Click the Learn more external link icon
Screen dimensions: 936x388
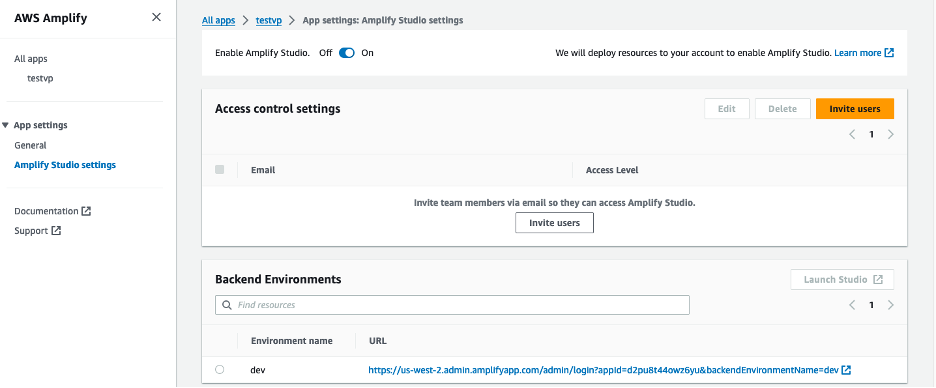[x=889, y=53]
